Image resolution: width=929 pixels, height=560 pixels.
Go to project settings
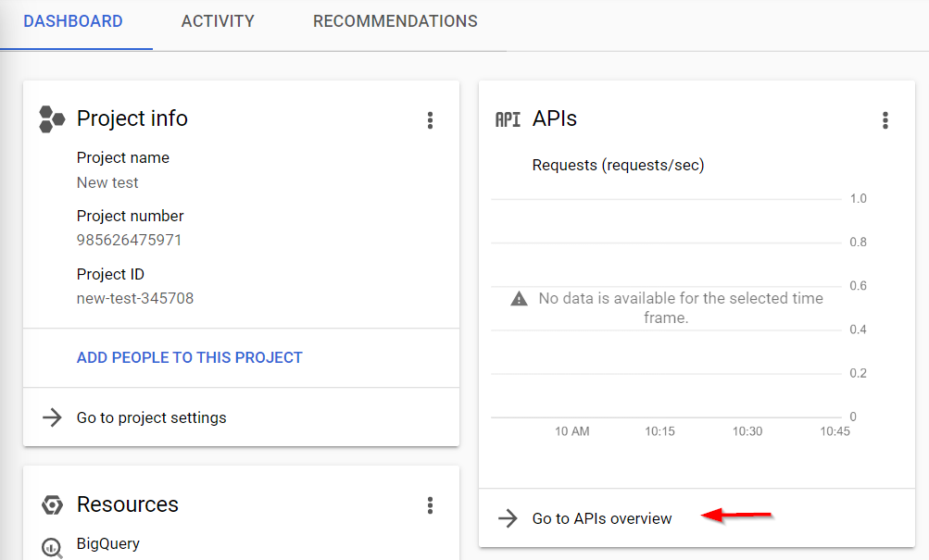[x=151, y=417]
